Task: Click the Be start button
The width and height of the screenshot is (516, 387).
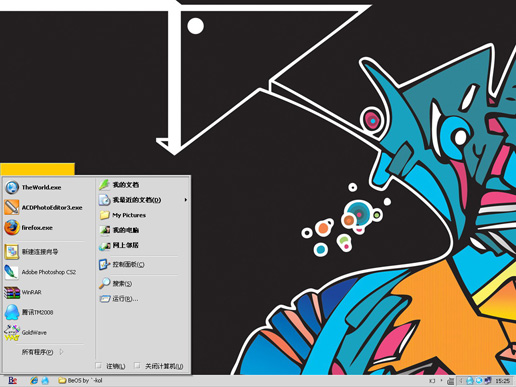Action: pos(12,380)
